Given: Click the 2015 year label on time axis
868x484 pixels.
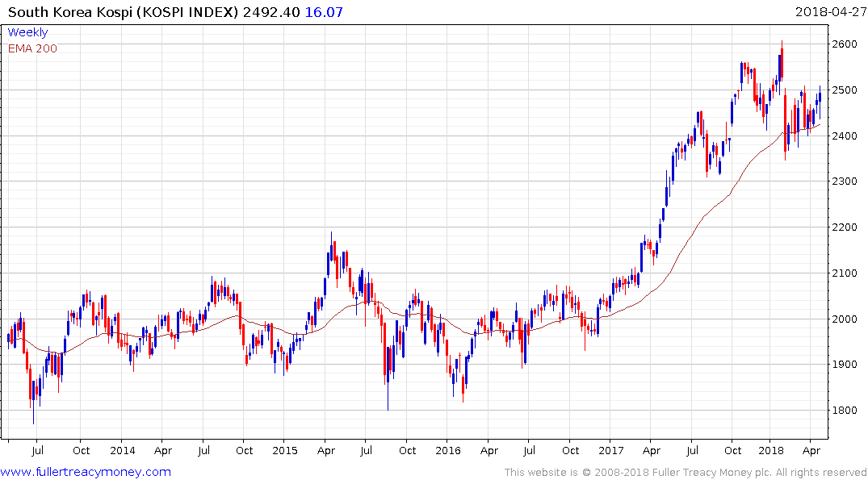Looking at the screenshot, I should pyautogui.click(x=284, y=450).
